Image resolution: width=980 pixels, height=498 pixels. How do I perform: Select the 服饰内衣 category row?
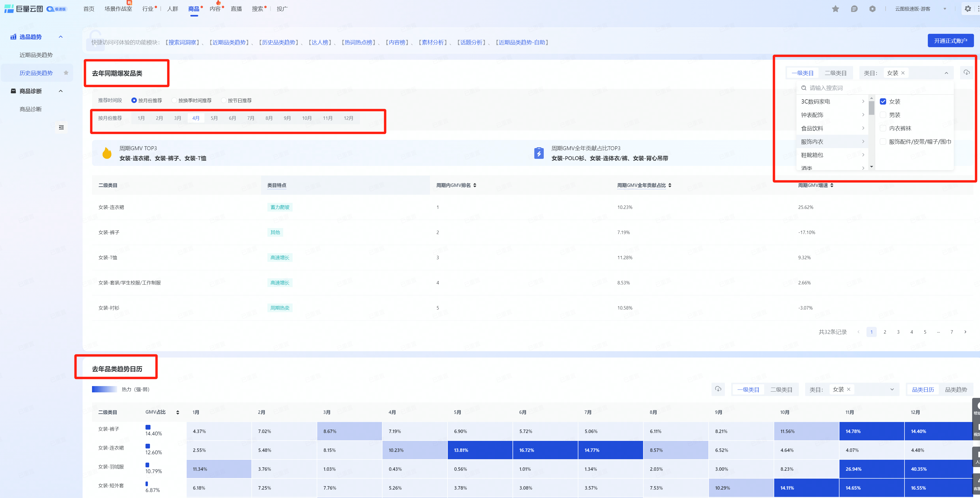pyautogui.click(x=832, y=142)
